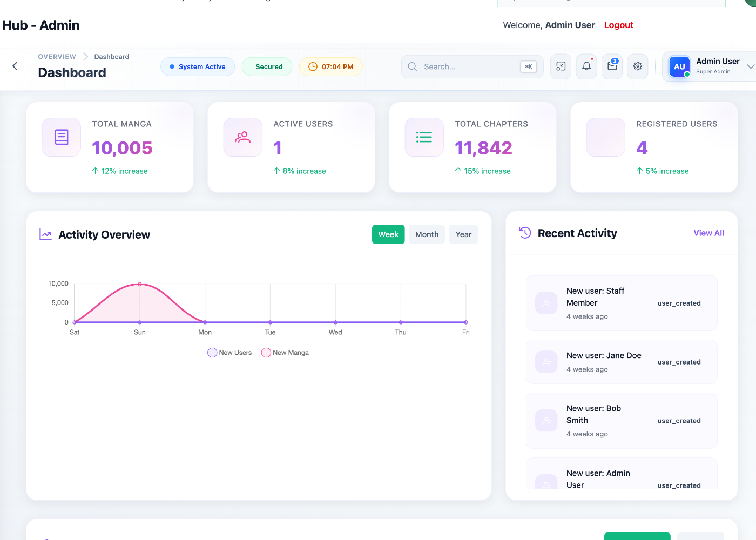
Task: Click the 11,842 Total Chapters value
Action: click(484, 148)
